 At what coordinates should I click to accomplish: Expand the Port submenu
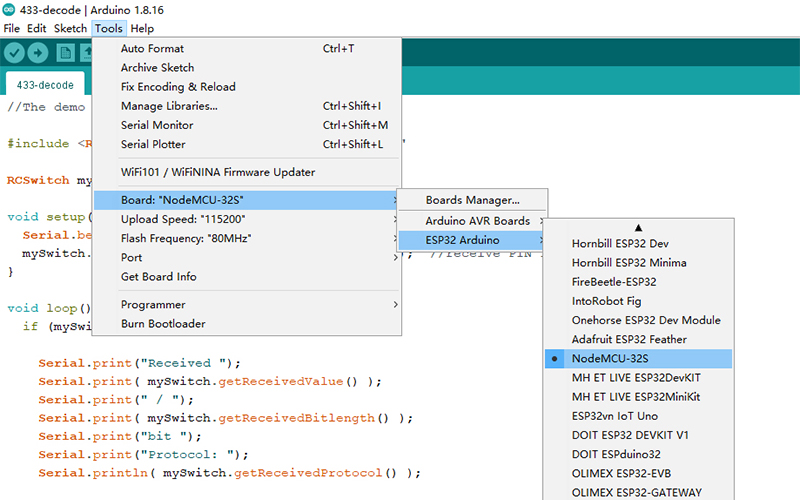point(132,257)
